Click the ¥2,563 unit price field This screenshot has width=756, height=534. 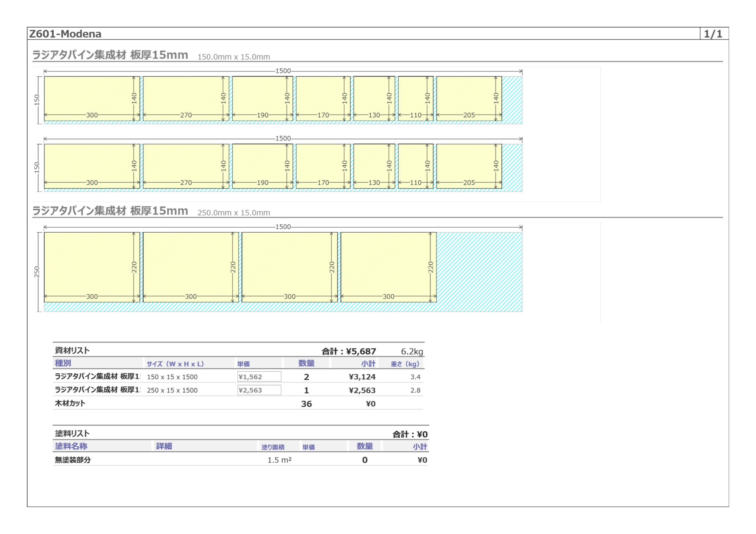pos(259,390)
